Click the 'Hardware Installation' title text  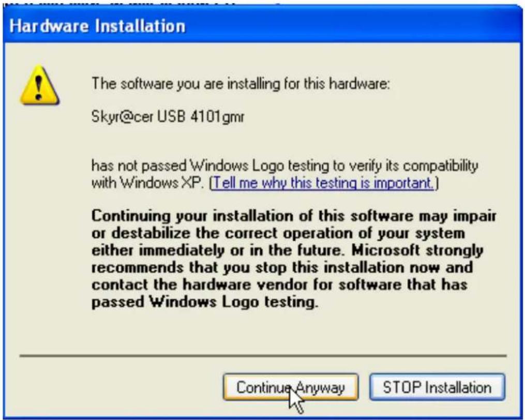click(97, 26)
